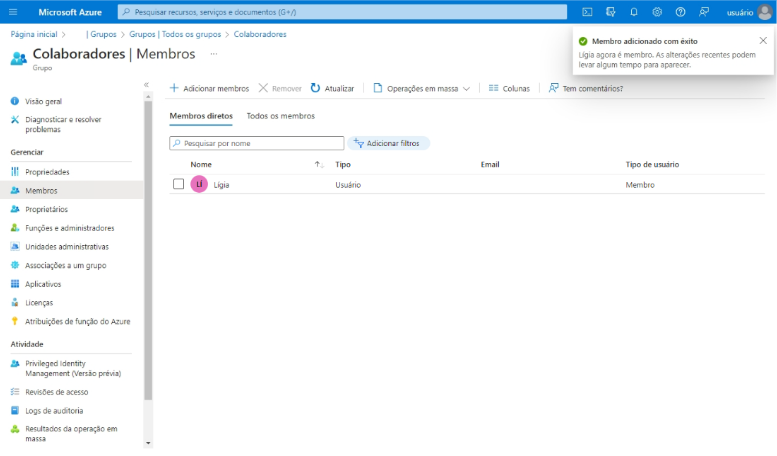Open Diagnosticar e resolver problemas
This screenshot has width=777, height=456.
[63, 124]
